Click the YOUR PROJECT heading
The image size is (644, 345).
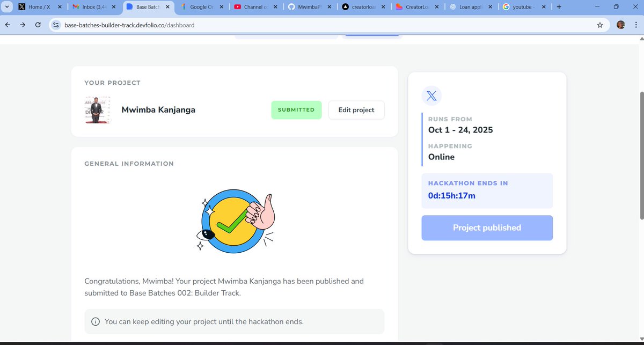pos(112,83)
